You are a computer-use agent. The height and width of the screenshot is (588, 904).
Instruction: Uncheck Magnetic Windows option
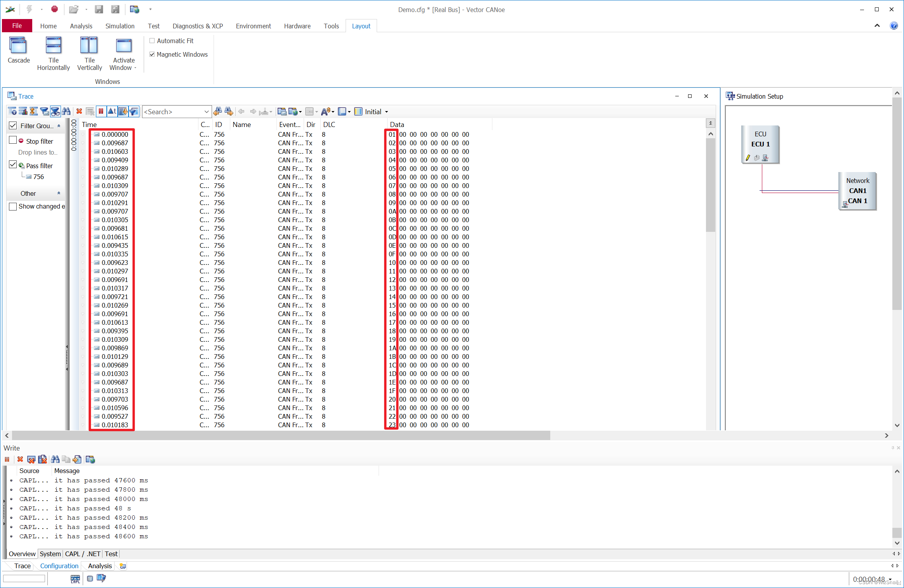coord(152,54)
